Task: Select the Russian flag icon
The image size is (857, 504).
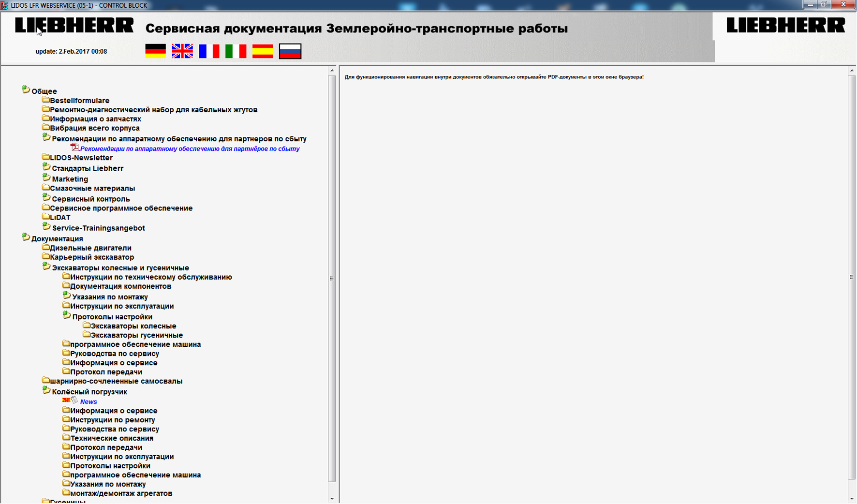Action: pyautogui.click(x=290, y=51)
